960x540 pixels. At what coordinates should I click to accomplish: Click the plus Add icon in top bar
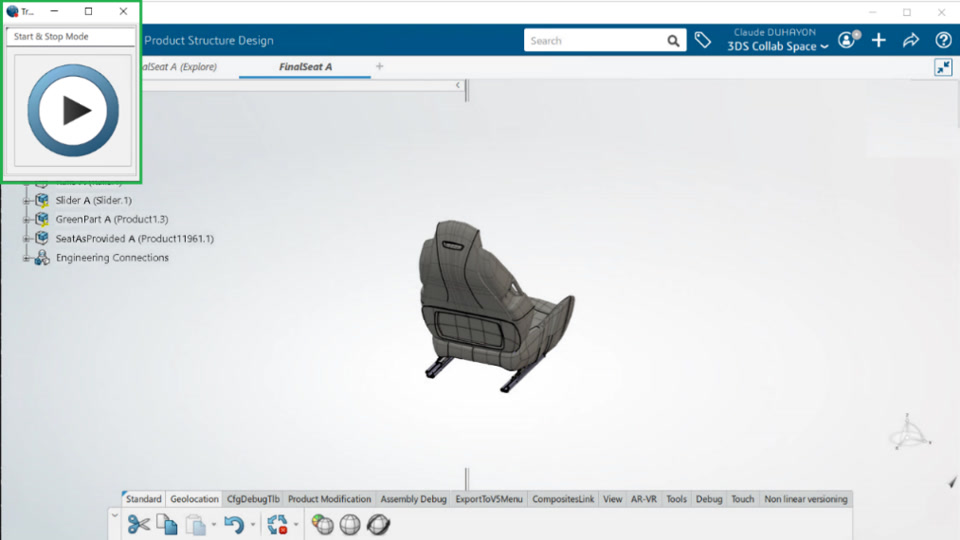click(879, 40)
